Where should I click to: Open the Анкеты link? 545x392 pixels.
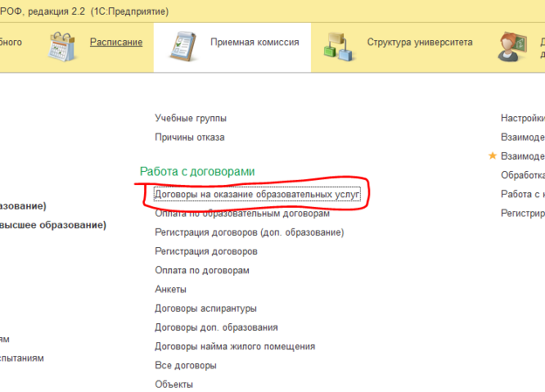click(x=170, y=289)
